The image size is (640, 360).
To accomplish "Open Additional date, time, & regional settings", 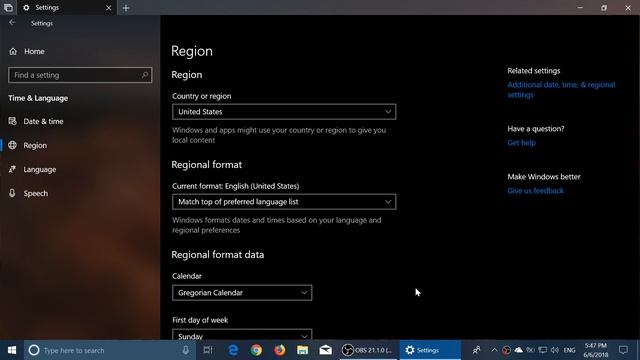I will [561, 90].
